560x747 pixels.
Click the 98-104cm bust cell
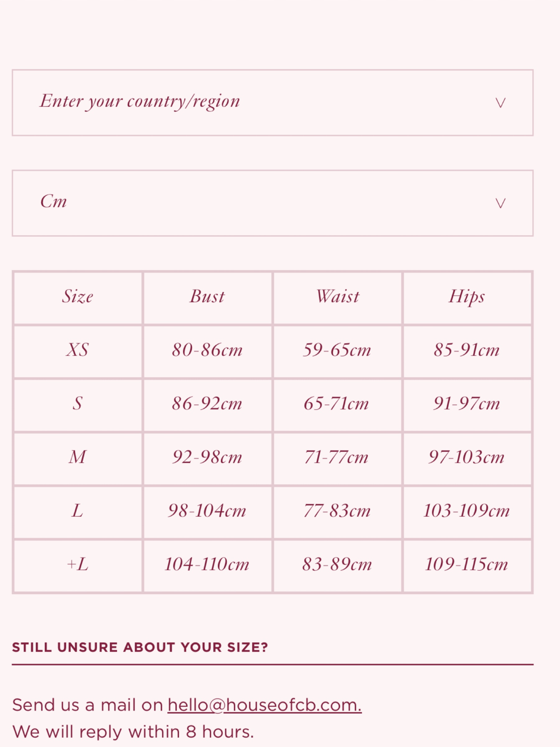coord(207,511)
